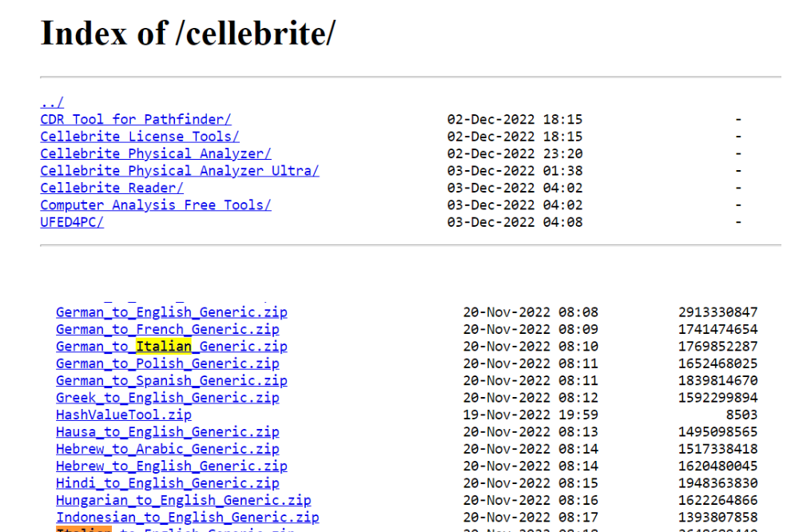Viewport: 787px width, 532px height.
Task: Select date 20-Nov-2022 08:10 text
Action: (531, 347)
